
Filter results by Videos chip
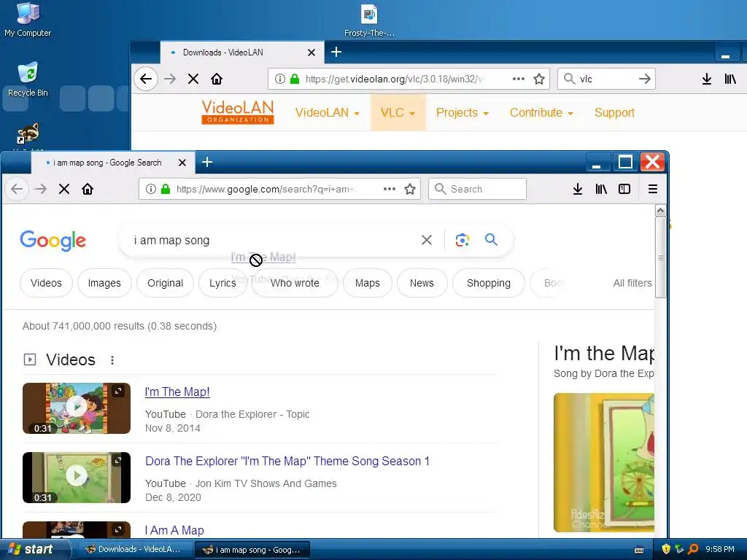point(46,283)
